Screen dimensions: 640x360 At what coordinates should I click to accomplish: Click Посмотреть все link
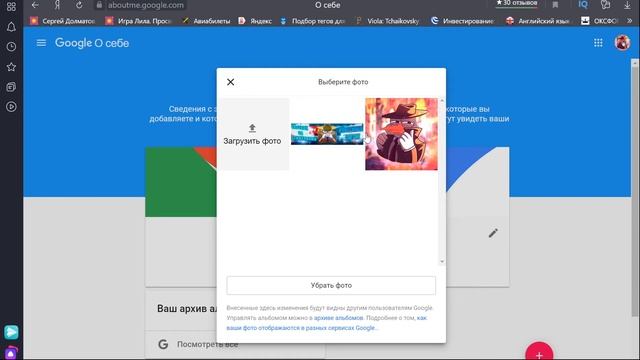pos(207,344)
